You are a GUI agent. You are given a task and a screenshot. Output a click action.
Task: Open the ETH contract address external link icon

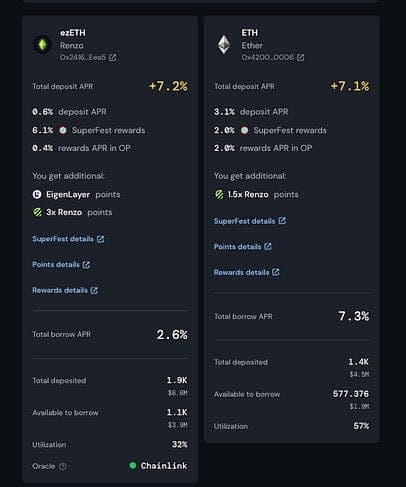pos(300,57)
